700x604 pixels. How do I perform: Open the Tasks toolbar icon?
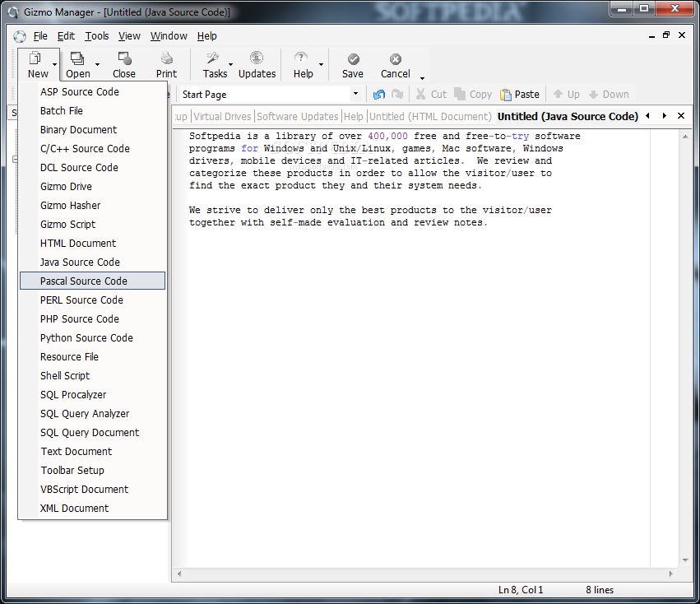[x=213, y=58]
